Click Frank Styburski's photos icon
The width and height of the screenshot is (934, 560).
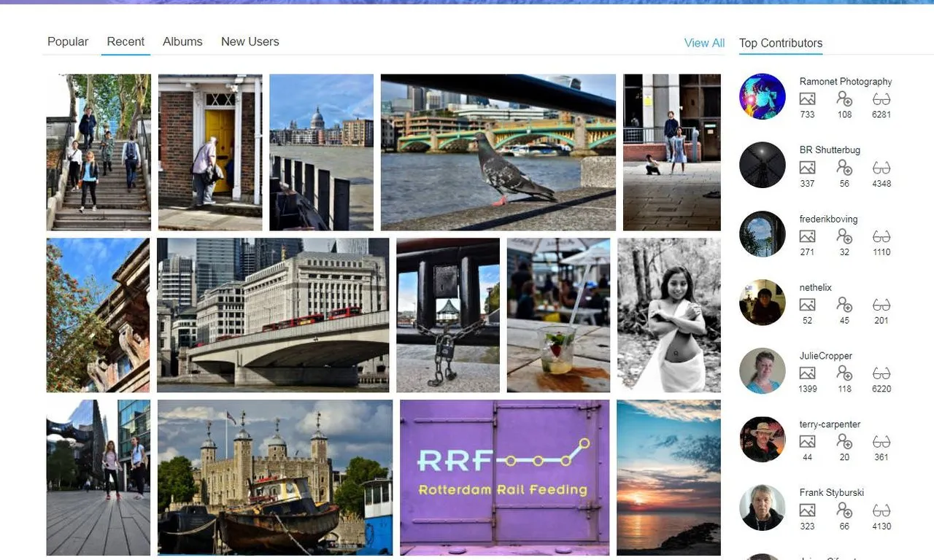(807, 510)
